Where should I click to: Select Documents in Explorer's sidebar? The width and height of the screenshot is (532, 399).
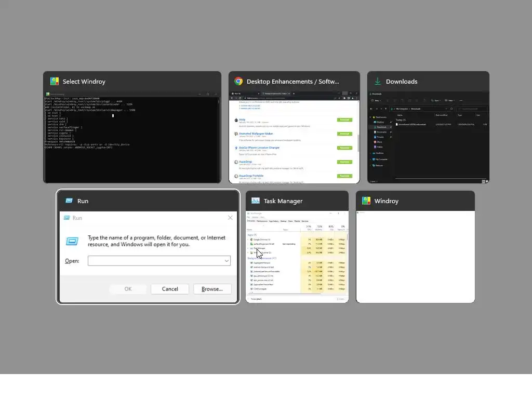click(x=381, y=132)
